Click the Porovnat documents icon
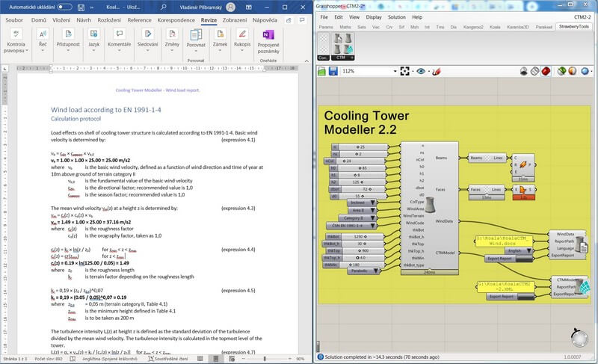The height and width of the screenshot is (364, 598). [197, 35]
